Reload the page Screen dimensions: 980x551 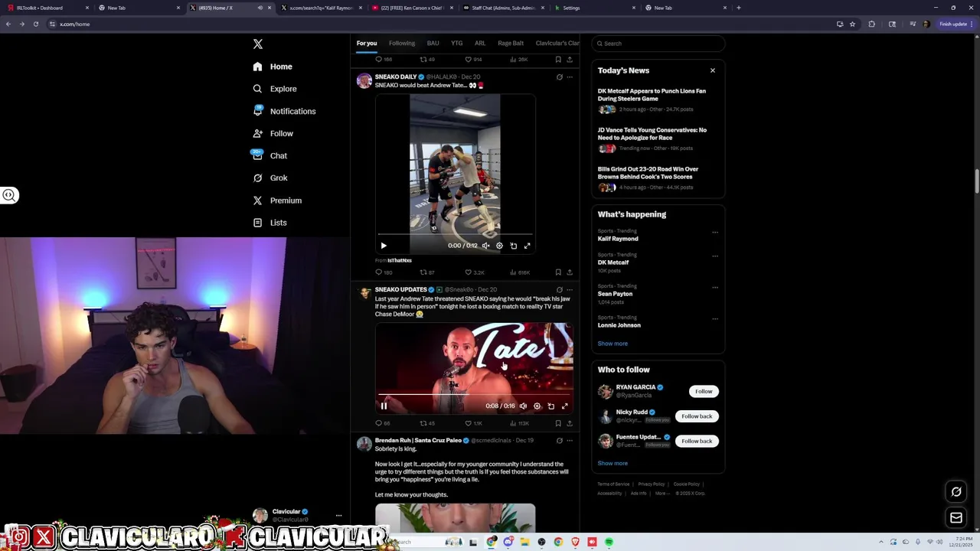pos(35,24)
